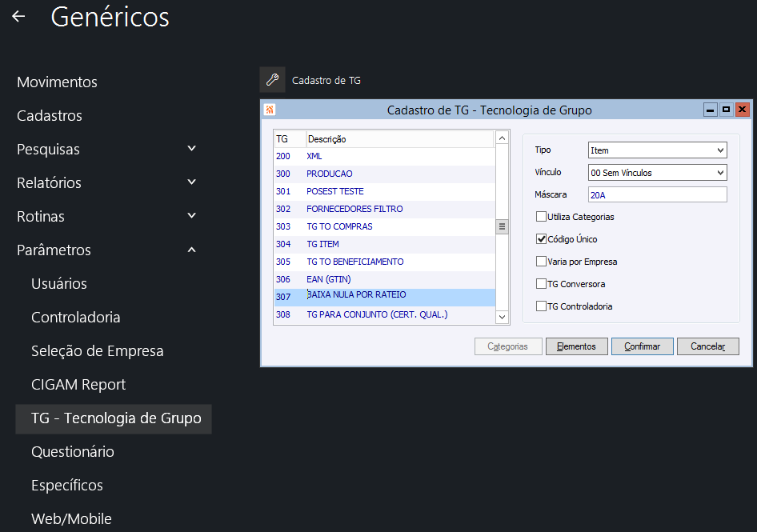Collapse the Parâmetros section chevron

[x=192, y=250]
